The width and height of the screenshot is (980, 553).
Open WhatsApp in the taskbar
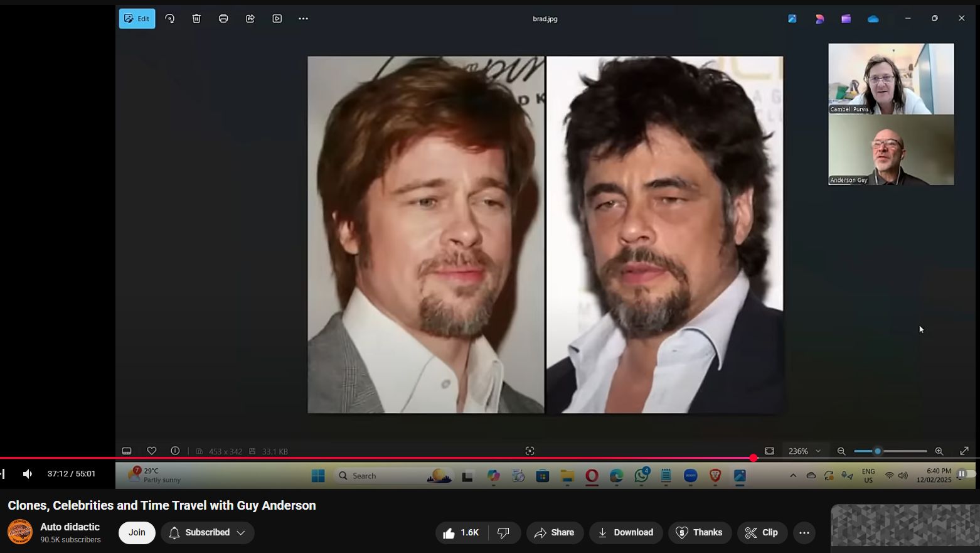(641, 476)
